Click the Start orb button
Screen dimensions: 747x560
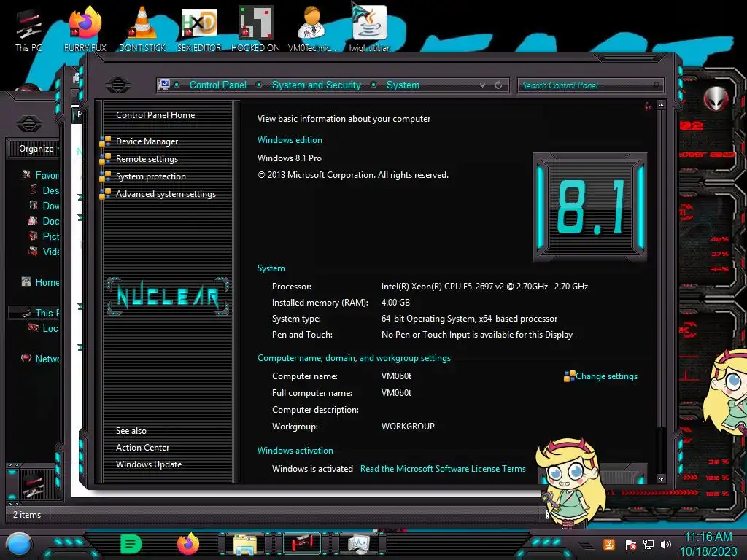click(19, 545)
